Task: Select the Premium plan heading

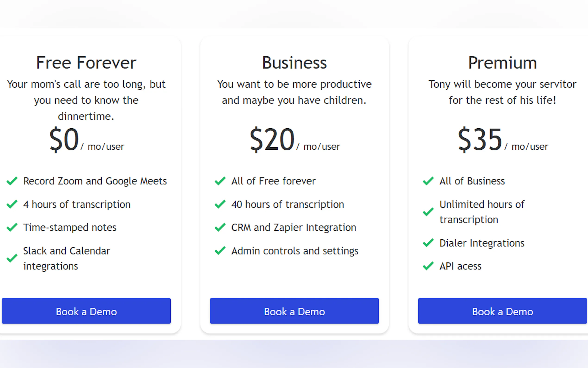Action: click(502, 63)
